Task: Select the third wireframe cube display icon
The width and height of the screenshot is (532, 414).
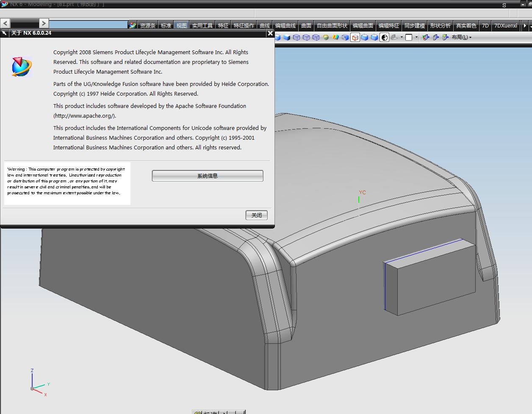Action: 316,37
